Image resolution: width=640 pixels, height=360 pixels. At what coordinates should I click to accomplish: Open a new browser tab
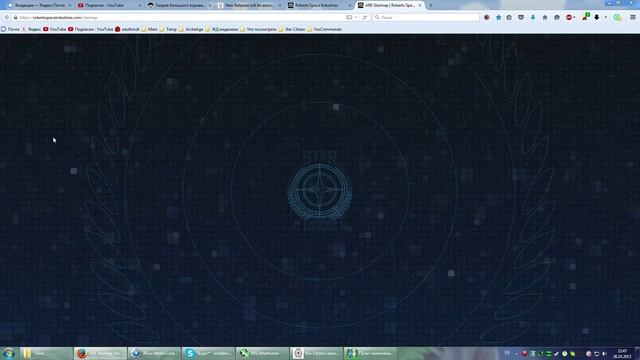pyautogui.click(x=431, y=5)
